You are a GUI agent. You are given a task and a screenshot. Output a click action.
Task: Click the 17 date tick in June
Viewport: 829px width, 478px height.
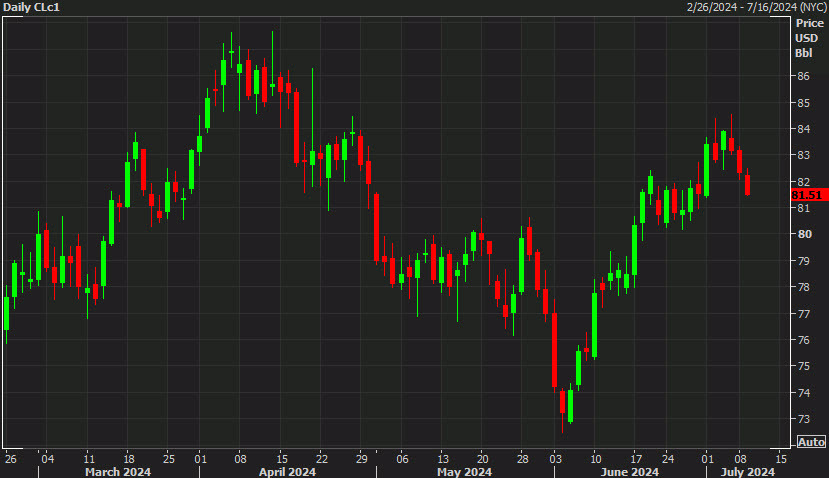636,458
